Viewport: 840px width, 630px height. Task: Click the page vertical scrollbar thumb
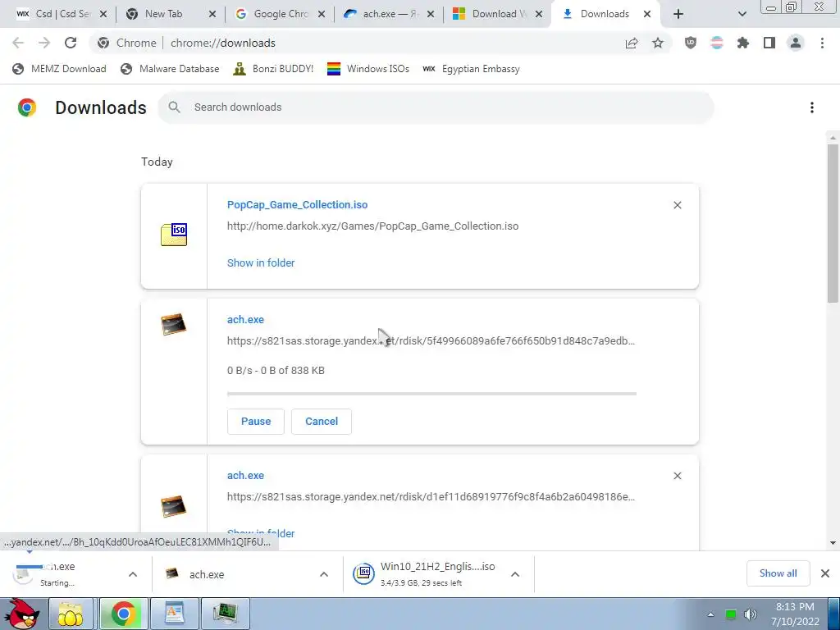833,223
